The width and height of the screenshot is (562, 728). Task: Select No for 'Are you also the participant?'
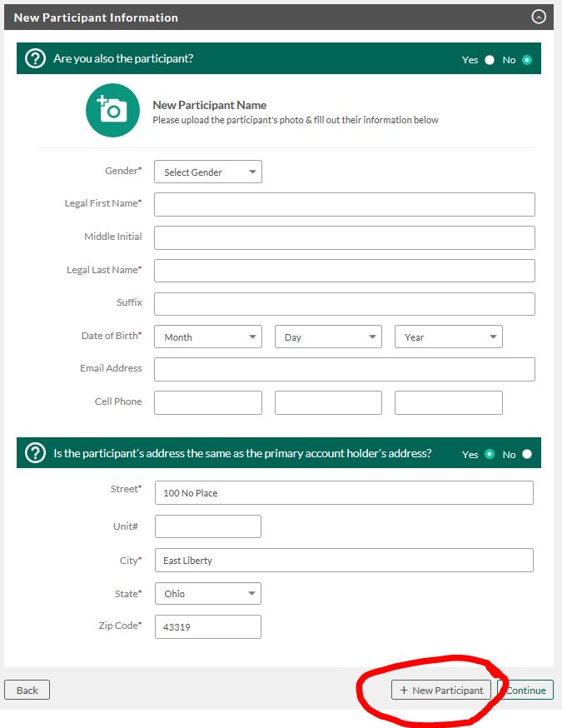point(527,60)
